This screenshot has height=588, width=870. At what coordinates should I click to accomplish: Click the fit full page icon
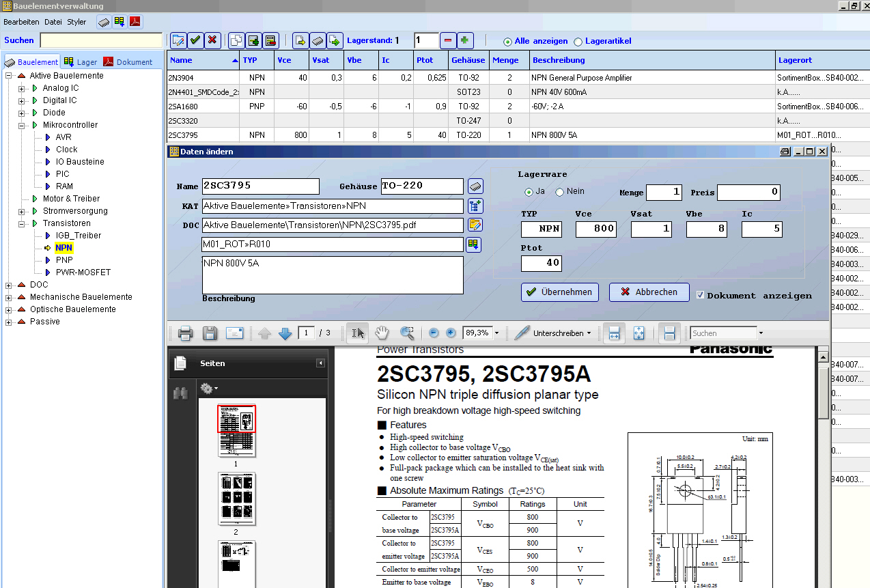[639, 333]
